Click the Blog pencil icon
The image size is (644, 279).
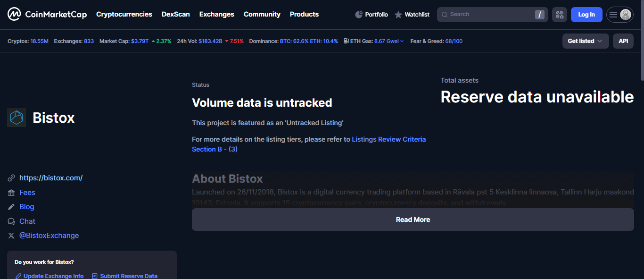tap(11, 207)
